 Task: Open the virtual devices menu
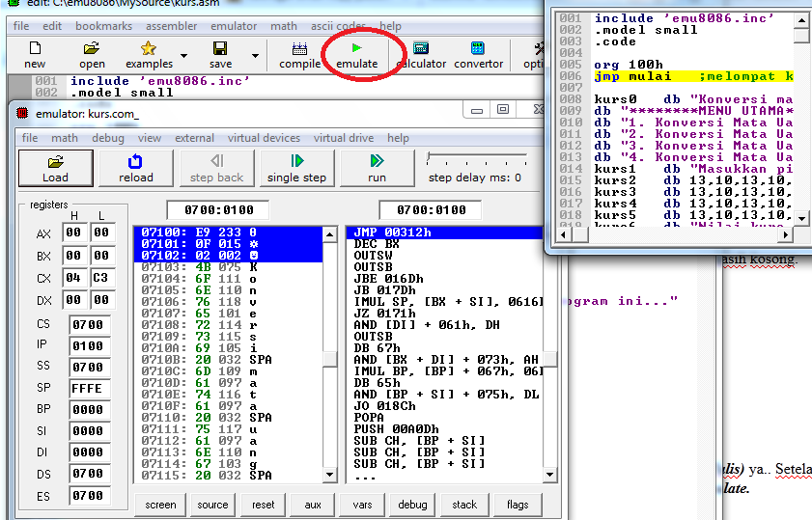[265, 138]
